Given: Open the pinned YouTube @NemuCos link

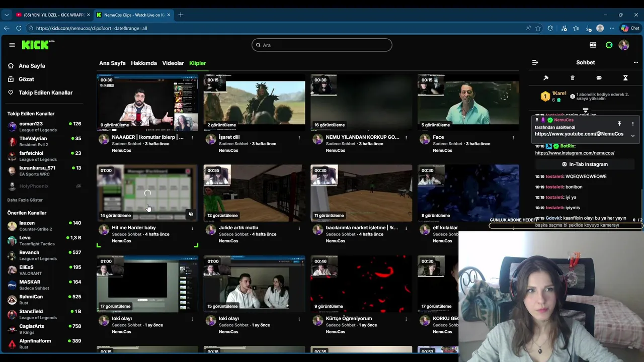Looking at the screenshot, I should pyautogui.click(x=579, y=134).
